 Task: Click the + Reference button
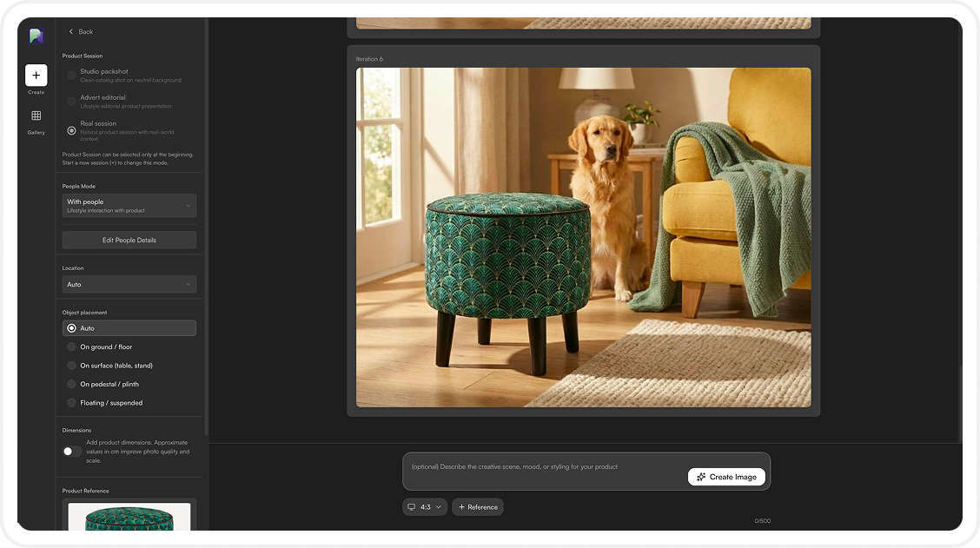coord(478,507)
